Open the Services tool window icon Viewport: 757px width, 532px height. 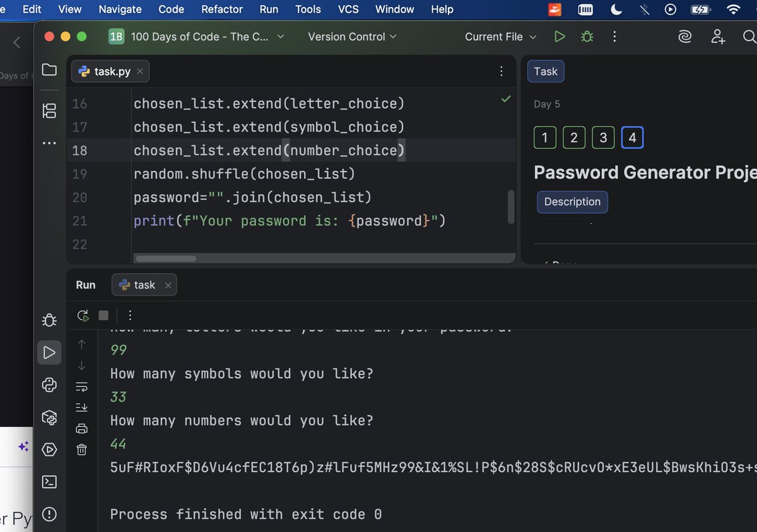tap(49, 449)
